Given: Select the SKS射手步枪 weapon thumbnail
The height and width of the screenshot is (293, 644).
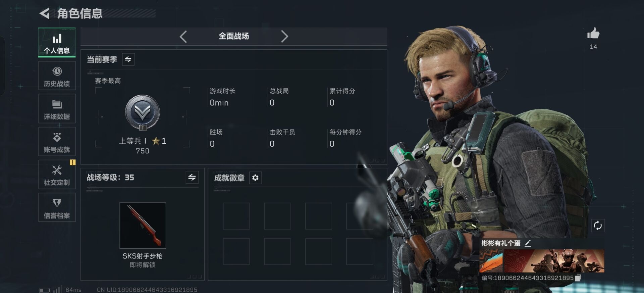Looking at the screenshot, I should click(x=143, y=226).
